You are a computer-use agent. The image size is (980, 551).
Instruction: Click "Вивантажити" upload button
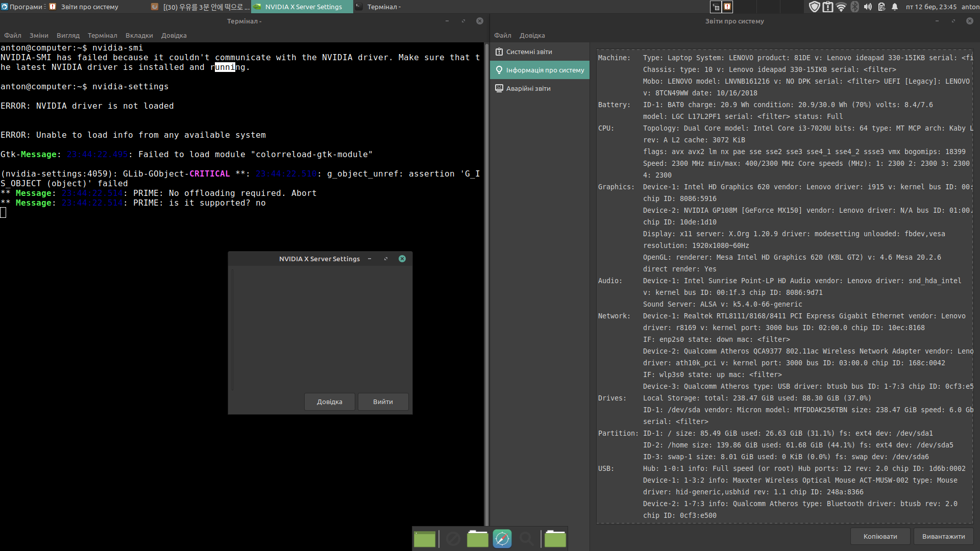click(943, 536)
